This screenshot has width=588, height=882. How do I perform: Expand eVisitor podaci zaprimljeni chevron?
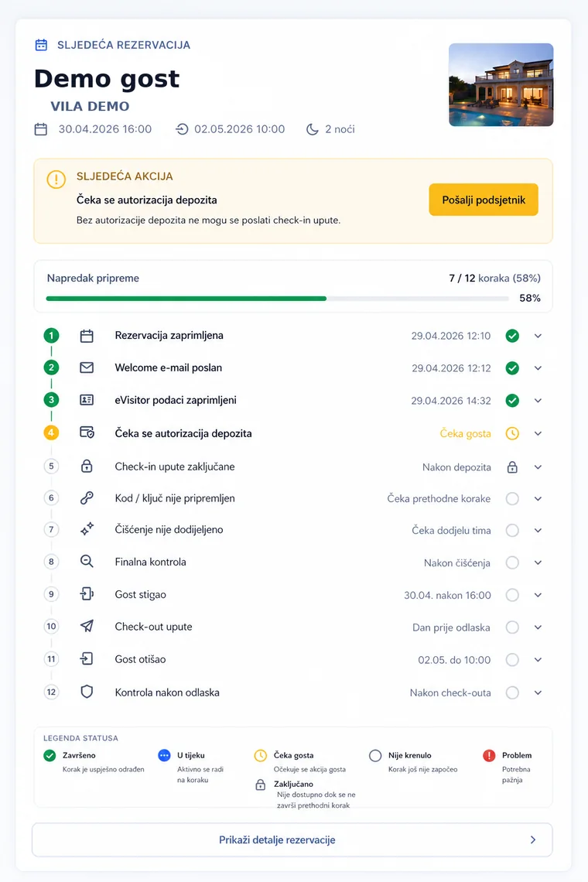tap(538, 401)
